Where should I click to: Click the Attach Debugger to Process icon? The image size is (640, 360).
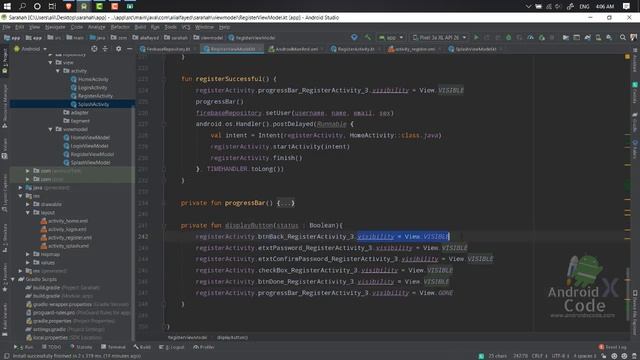click(x=542, y=38)
